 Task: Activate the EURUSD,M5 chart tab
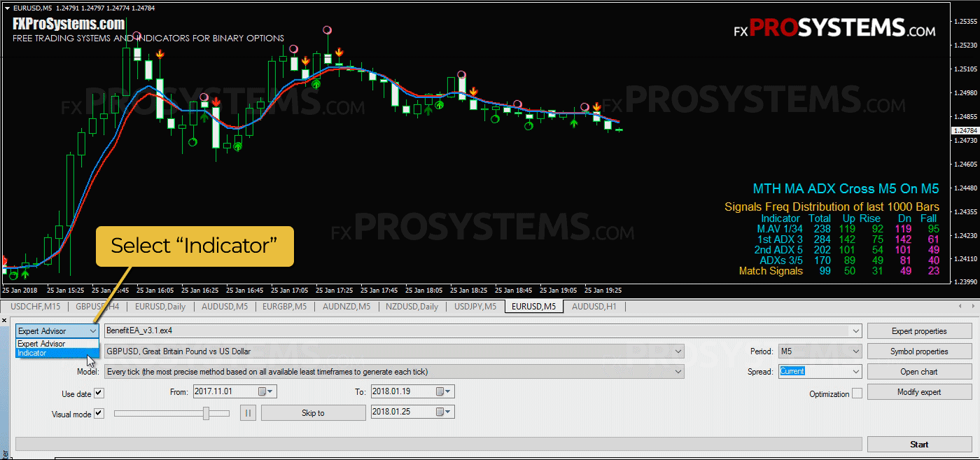(x=533, y=306)
